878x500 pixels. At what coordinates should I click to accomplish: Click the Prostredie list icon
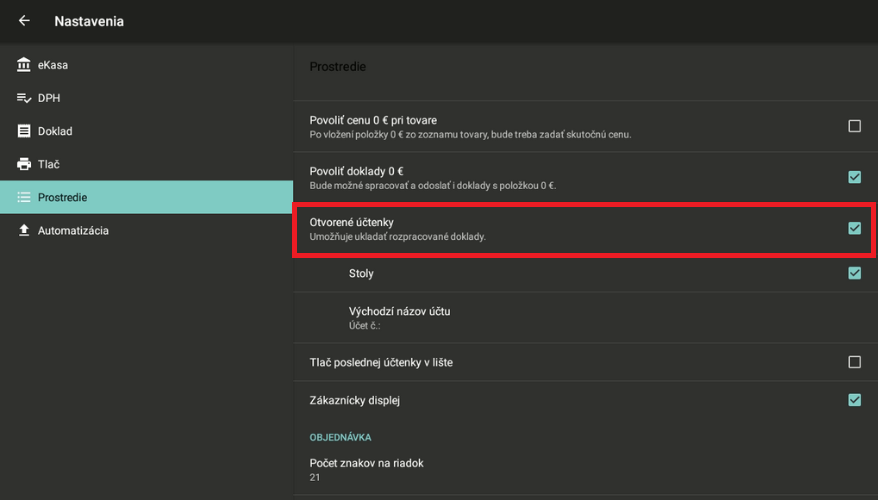24,198
